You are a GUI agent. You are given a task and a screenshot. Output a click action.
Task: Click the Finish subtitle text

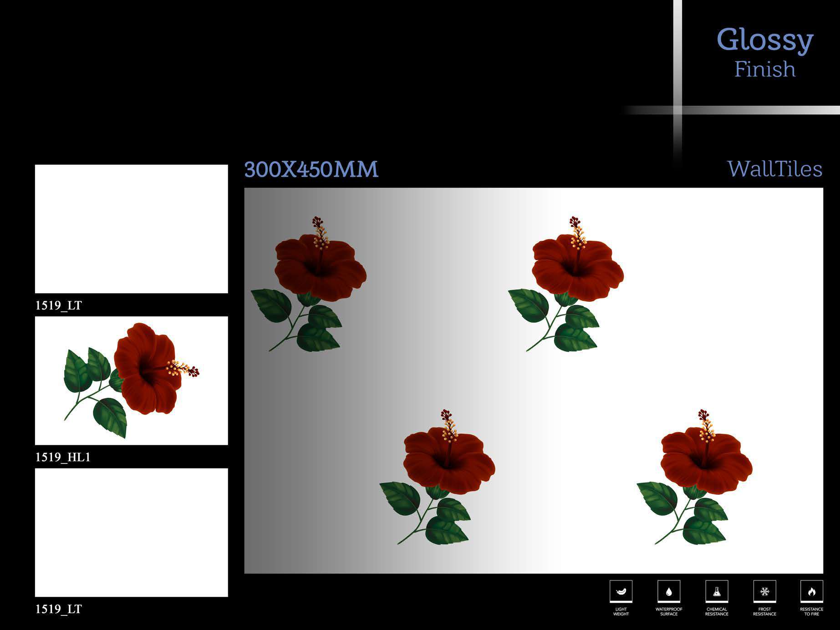[765, 69]
